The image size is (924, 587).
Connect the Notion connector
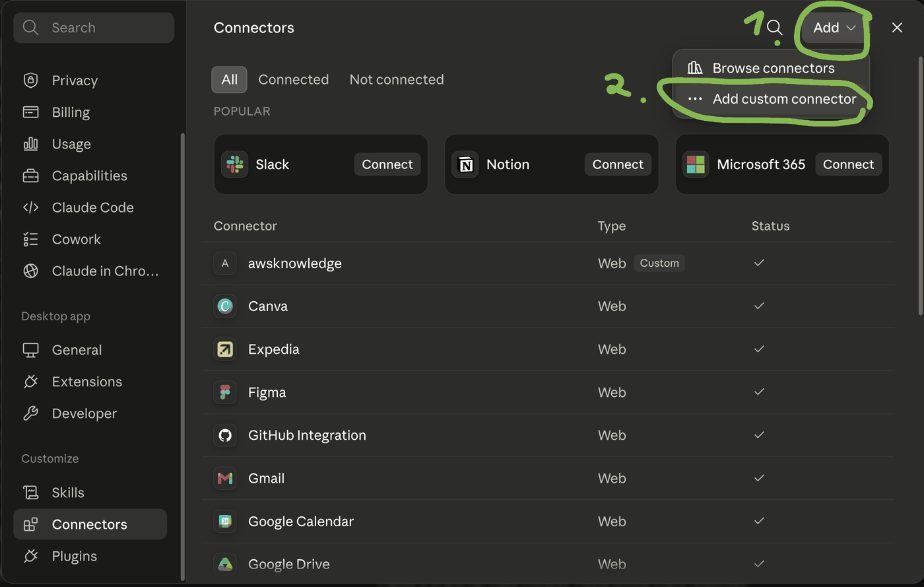point(618,164)
